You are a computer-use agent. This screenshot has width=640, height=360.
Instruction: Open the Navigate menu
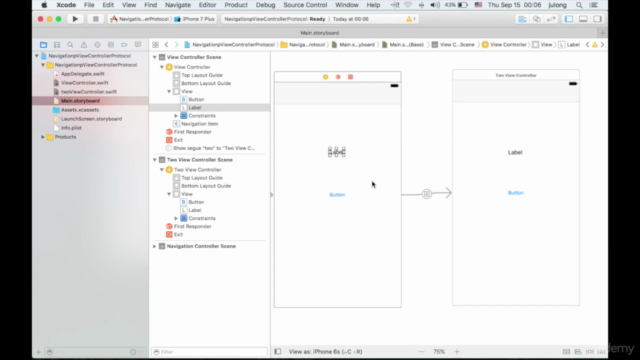(178, 5)
